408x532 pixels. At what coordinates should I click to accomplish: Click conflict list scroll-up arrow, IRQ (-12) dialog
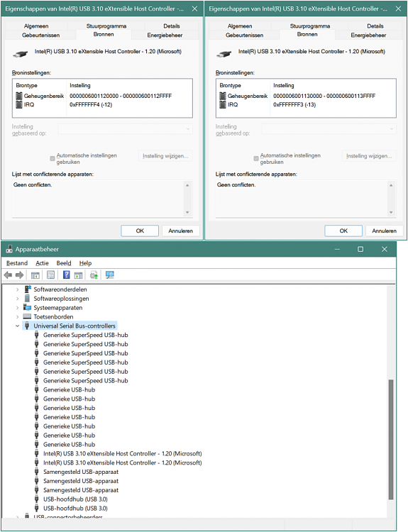pos(187,185)
